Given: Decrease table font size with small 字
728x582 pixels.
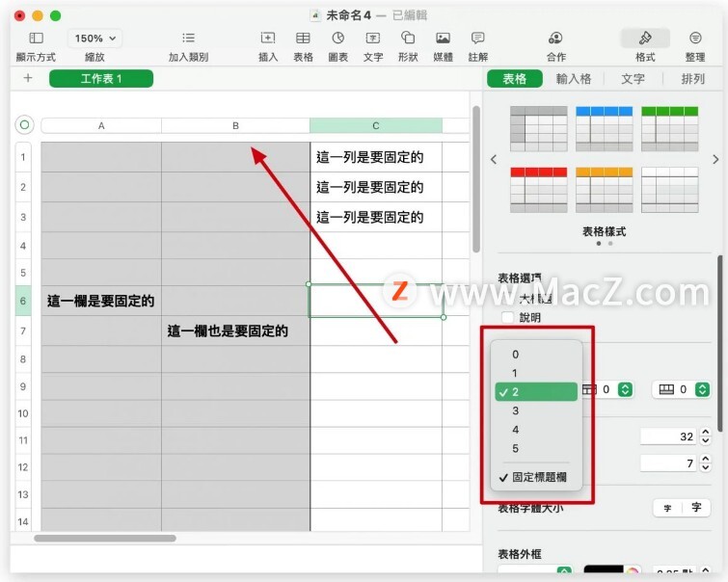Looking at the screenshot, I should coord(667,508).
